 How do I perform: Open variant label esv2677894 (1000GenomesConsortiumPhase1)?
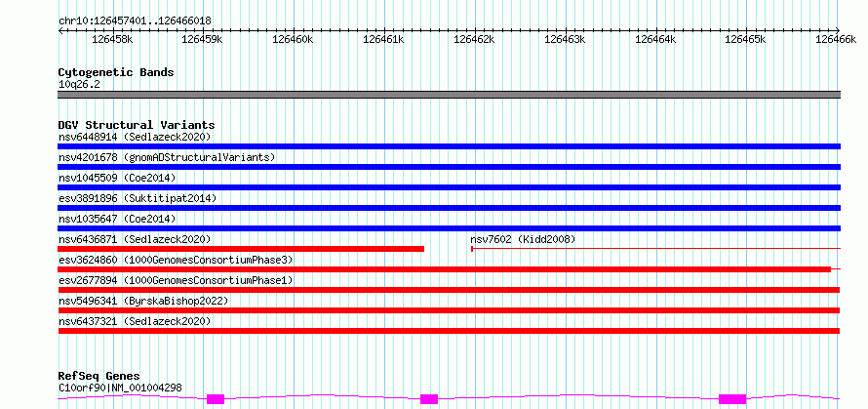[176, 280]
